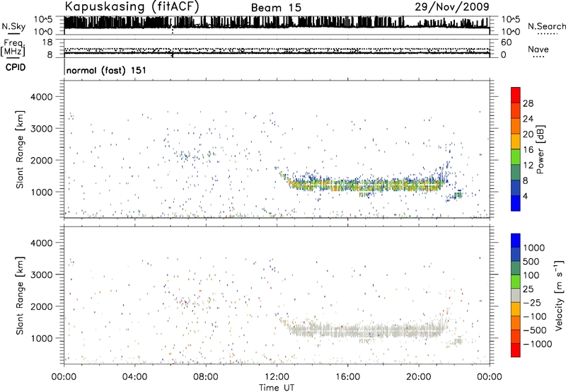The height and width of the screenshot is (392, 566).
Task: Click the blue bottom of the Power color bar
Action: [516, 204]
